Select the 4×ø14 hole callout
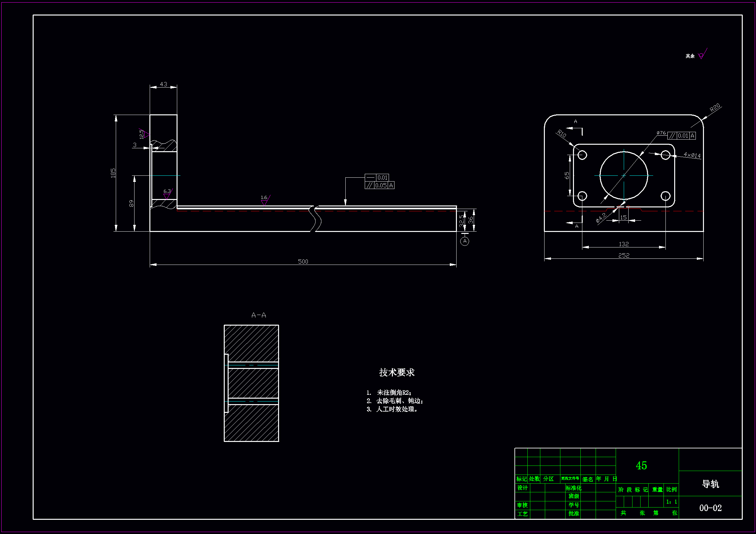The width and height of the screenshot is (756, 534). 692,155
